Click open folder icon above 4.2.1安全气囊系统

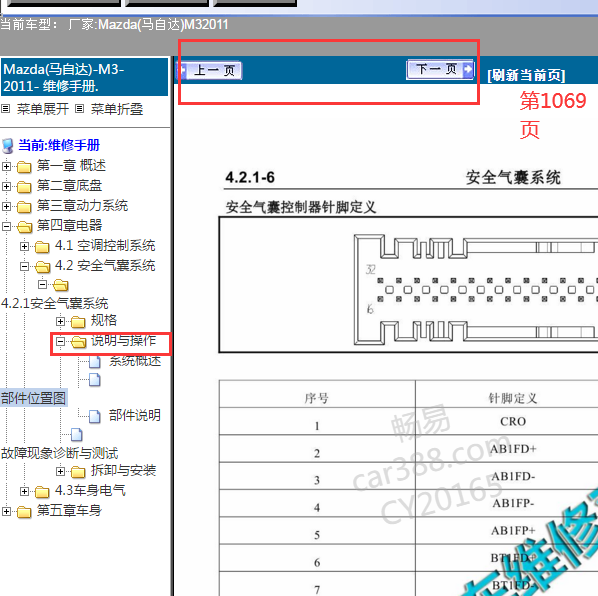61,285
